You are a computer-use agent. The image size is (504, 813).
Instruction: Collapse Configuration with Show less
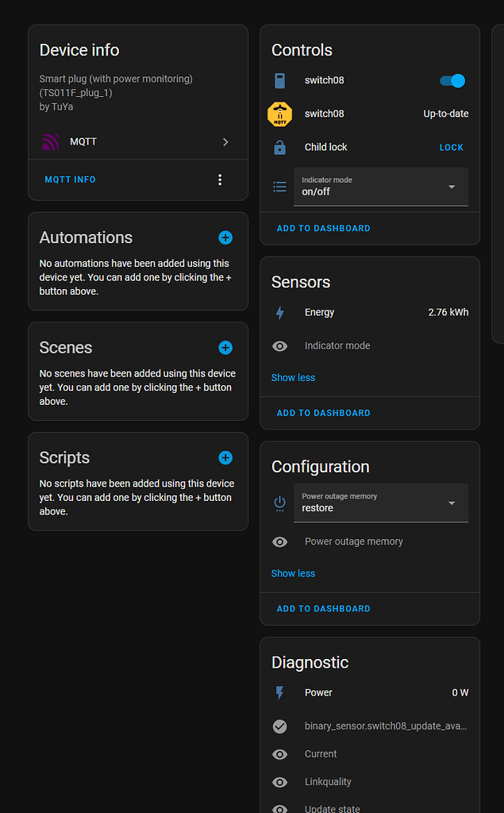click(293, 573)
